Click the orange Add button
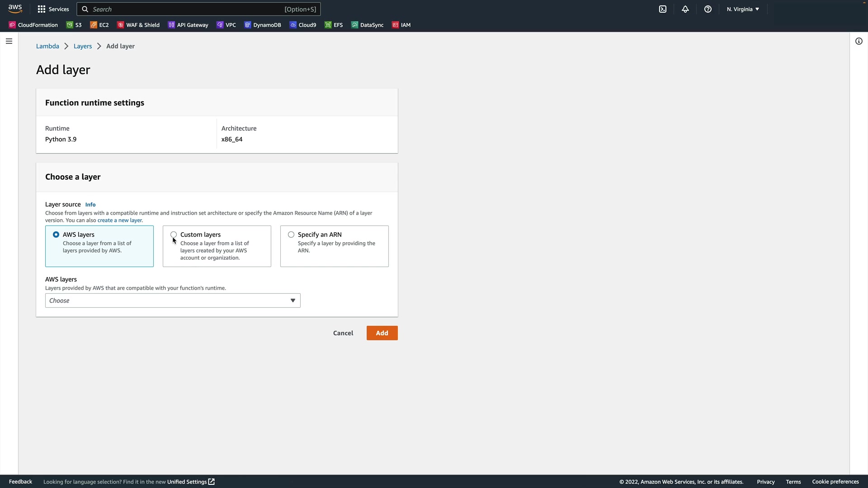Screen dimensions: 868x488 pos(382,333)
